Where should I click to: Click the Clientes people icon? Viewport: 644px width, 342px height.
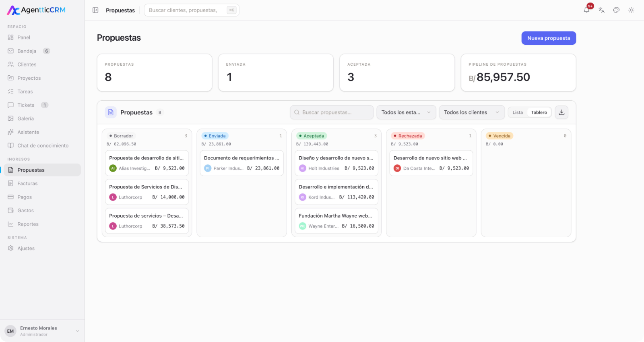click(10, 64)
